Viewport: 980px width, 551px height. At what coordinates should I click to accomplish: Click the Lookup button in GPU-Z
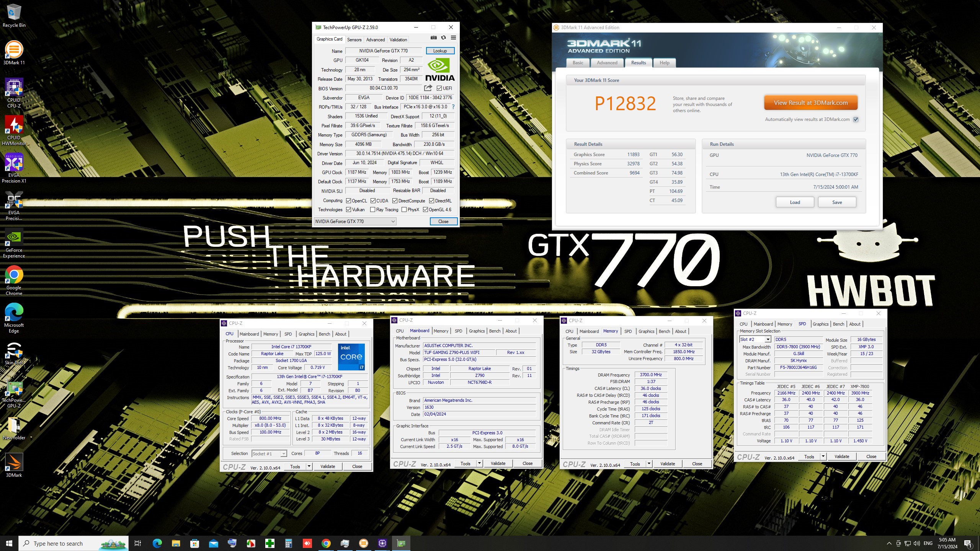[440, 51]
